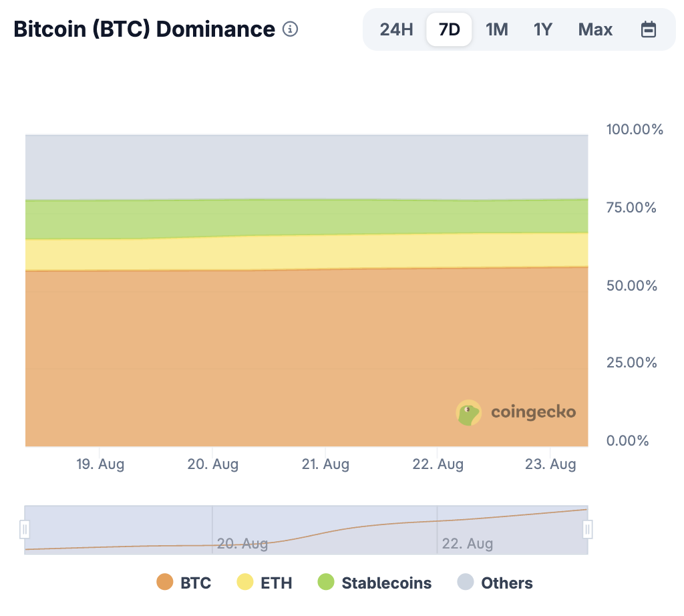Toggle the Others gray legend marker
Viewport: 684px width, 616px height.
pyautogui.click(x=466, y=582)
